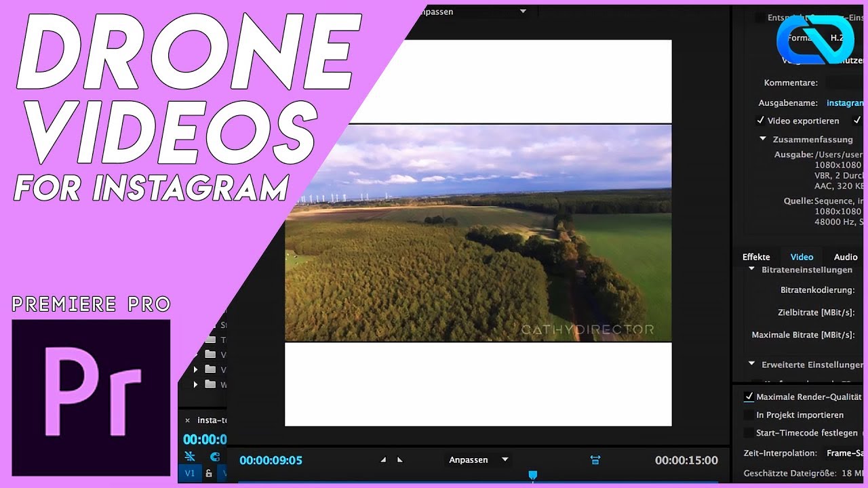Select the insta sequence tab
Image resolution: width=868 pixels, height=488 pixels.
(x=212, y=420)
